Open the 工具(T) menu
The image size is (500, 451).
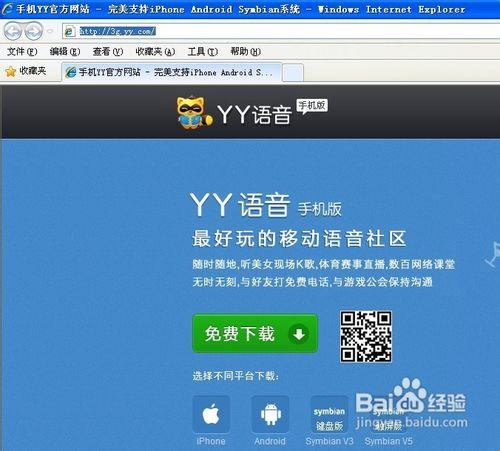click(203, 52)
